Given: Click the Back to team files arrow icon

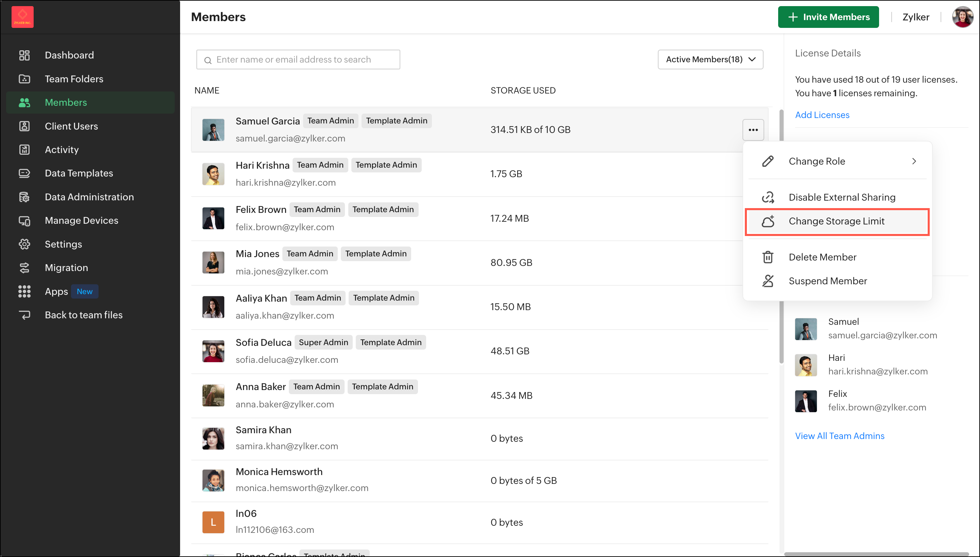Looking at the screenshot, I should (x=24, y=315).
